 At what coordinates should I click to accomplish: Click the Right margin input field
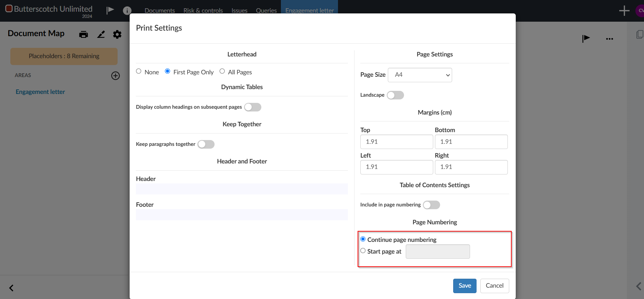pyautogui.click(x=471, y=167)
